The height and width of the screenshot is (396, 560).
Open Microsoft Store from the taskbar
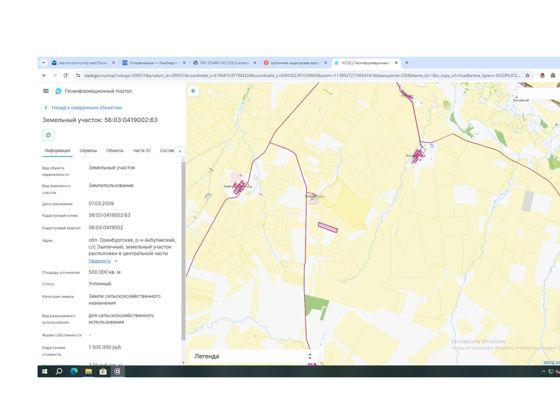[x=103, y=371]
